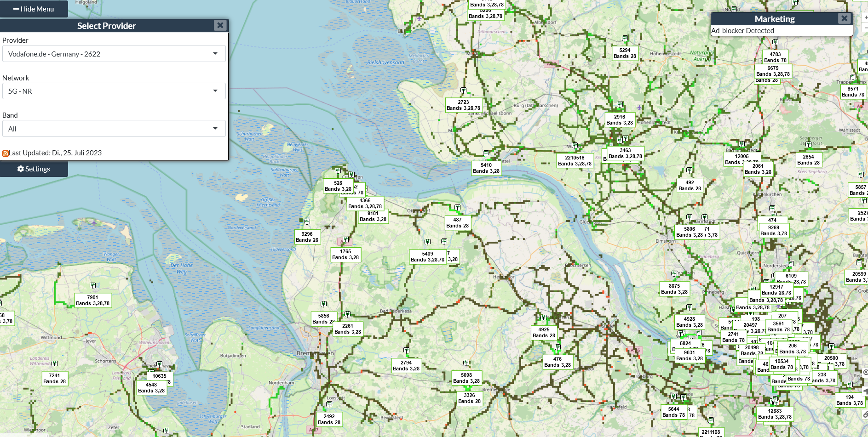The height and width of the screenshot is (437, 868).
Task: Click the RSS feed icon beside Last Updated
Action: 6,153
